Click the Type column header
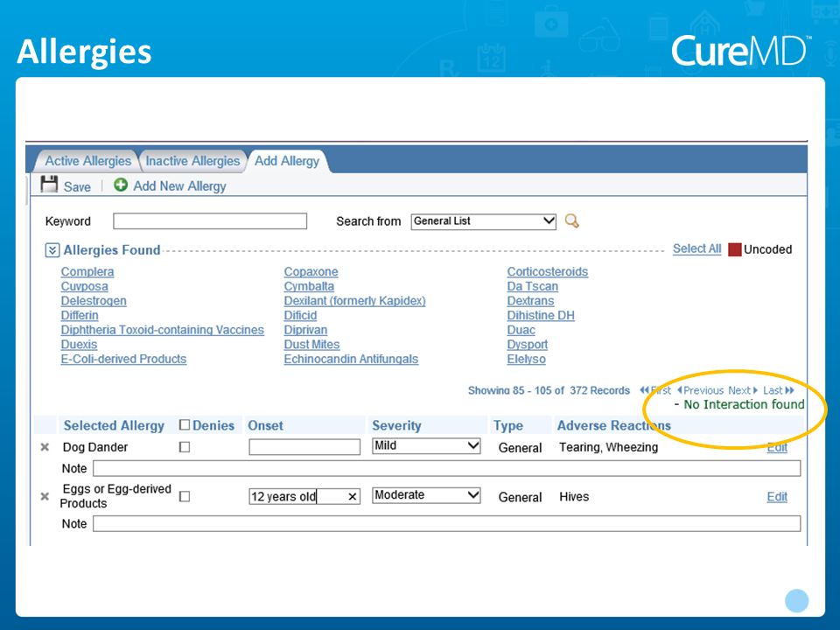The image size is (840, 630). pos(508,425)
